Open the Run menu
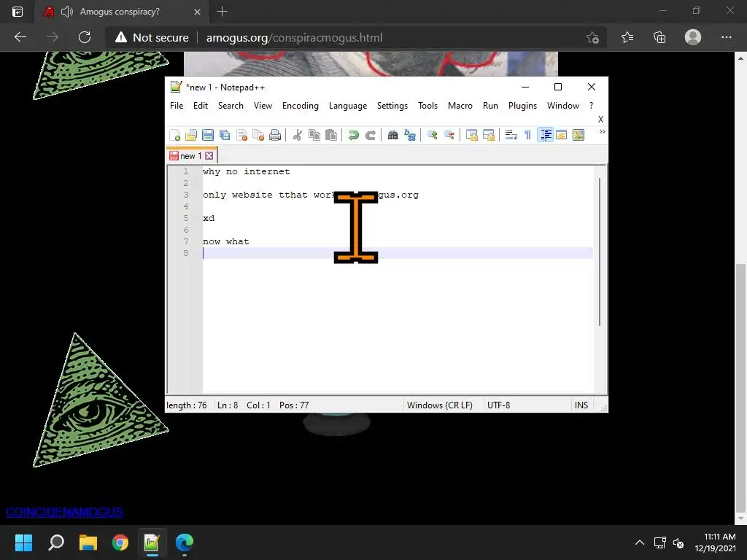The image size is (747, 560). pos(490,106)
